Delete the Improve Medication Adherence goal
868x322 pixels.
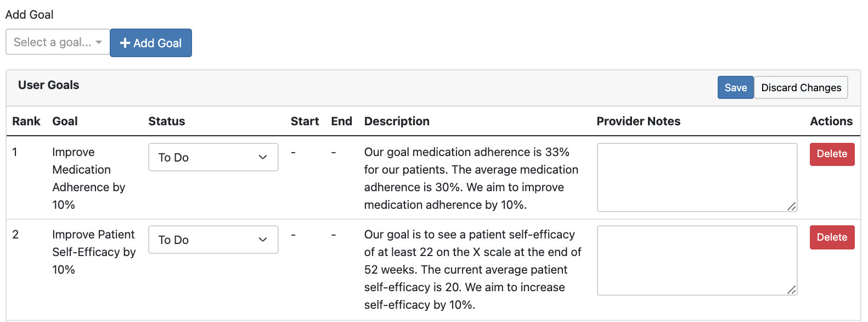tap(832, 154)
